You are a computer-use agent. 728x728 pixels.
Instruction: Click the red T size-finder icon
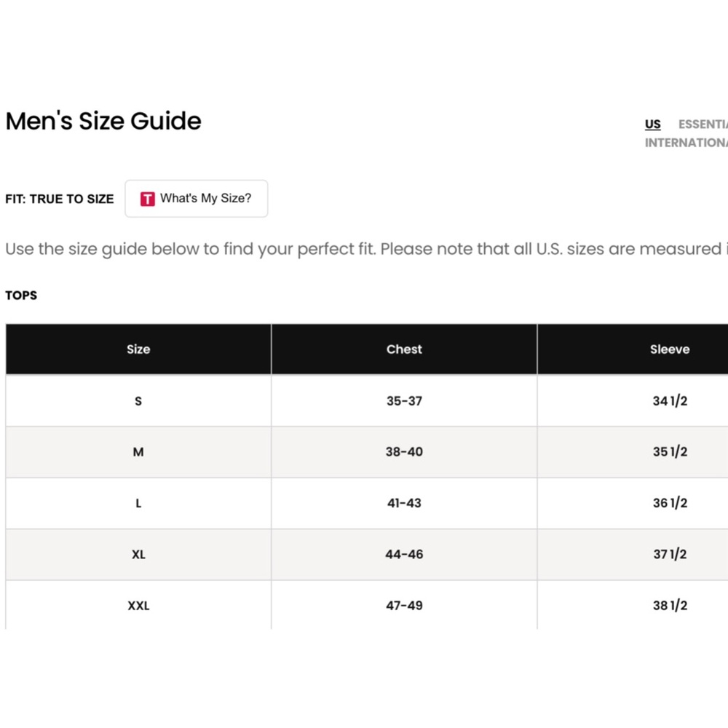click(x=148, y=199)
